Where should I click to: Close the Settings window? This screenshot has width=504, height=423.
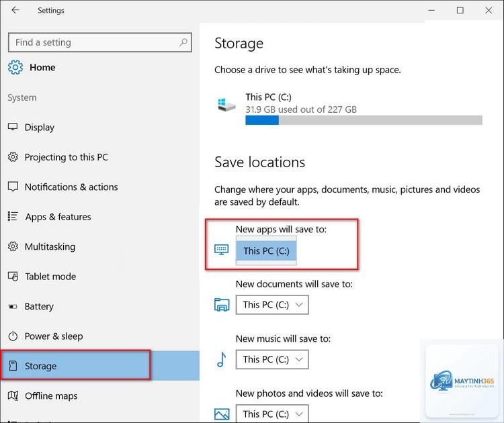(x=489, y=10)
